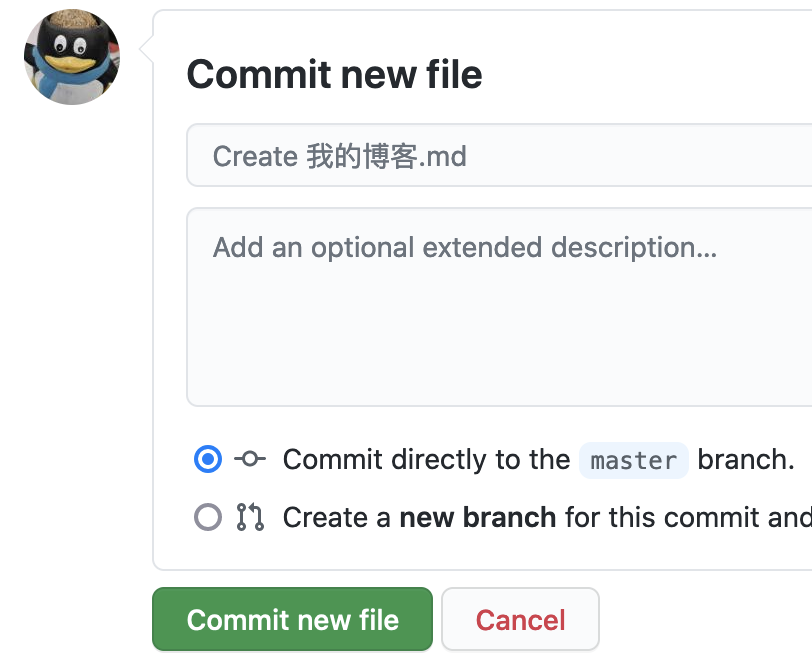Cancel the commit with the Cancel button
The width and height of the screenshot is (812, 662).
[x=520, y=620]
